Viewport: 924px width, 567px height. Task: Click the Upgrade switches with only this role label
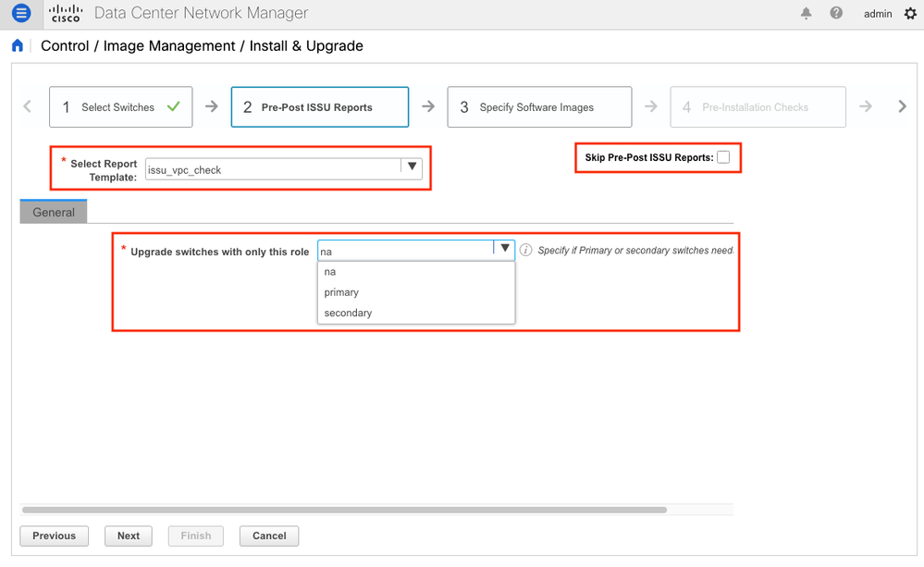click(220, 252)
